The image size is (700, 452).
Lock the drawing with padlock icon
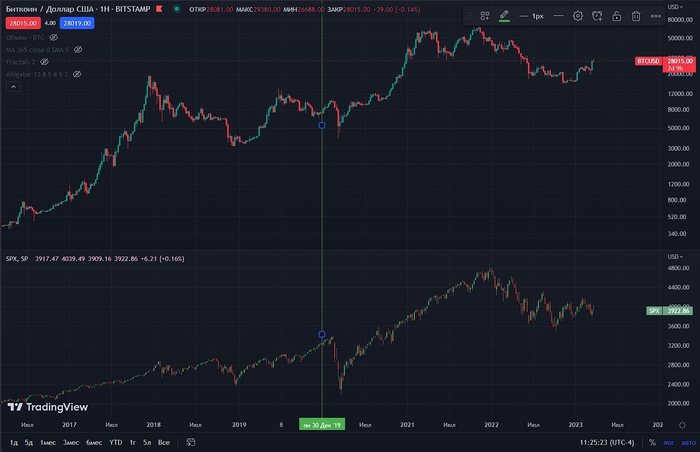tap(616, 16)
